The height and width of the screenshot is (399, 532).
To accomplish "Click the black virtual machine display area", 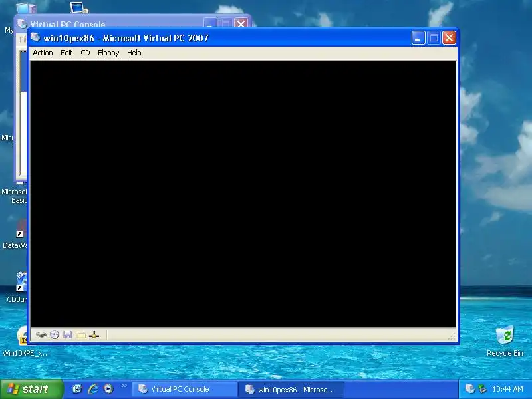I will click(x=243, y=194).
